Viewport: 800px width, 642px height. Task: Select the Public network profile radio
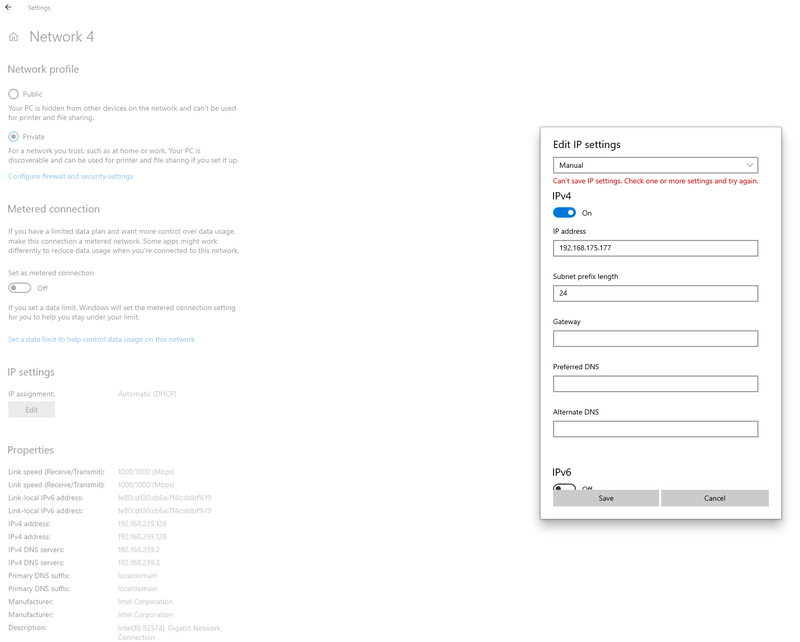click(14, 94)
